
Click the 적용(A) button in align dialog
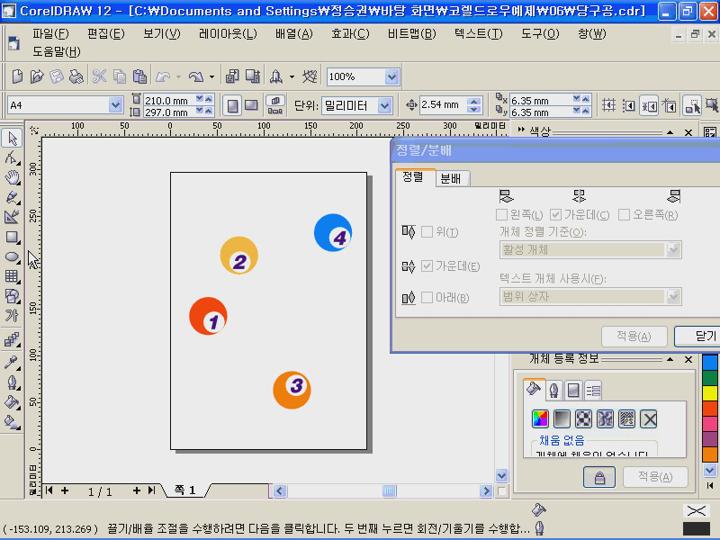(634, 337)
